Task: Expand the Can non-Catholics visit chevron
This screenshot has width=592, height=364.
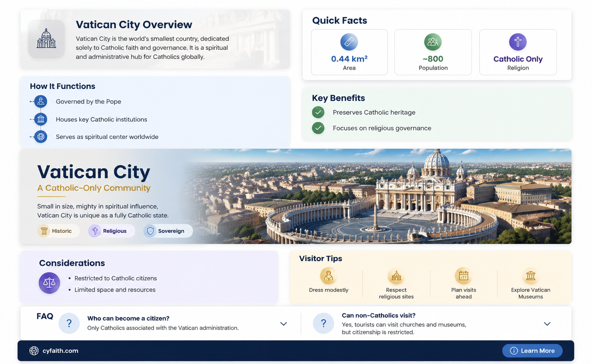Action: click(547, 324)
